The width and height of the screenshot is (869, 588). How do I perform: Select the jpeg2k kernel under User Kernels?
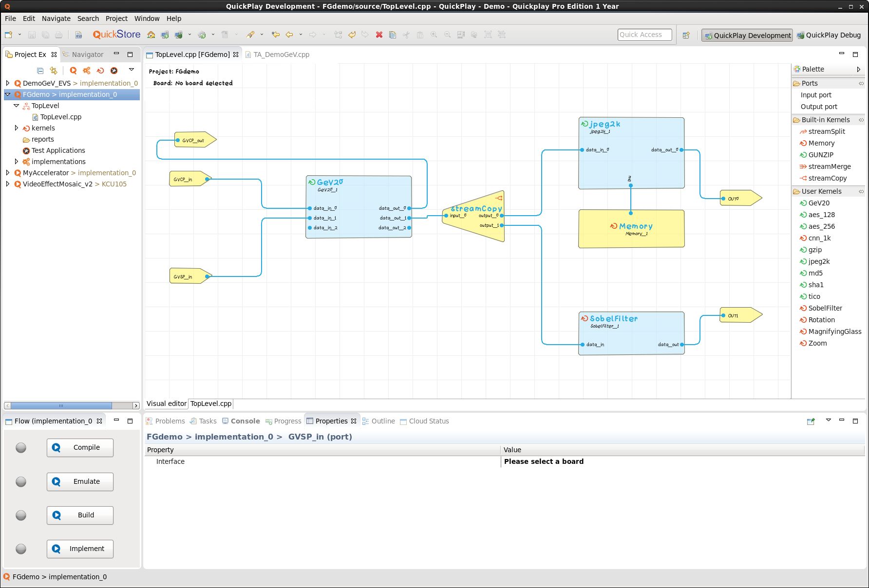pos(819,261)
